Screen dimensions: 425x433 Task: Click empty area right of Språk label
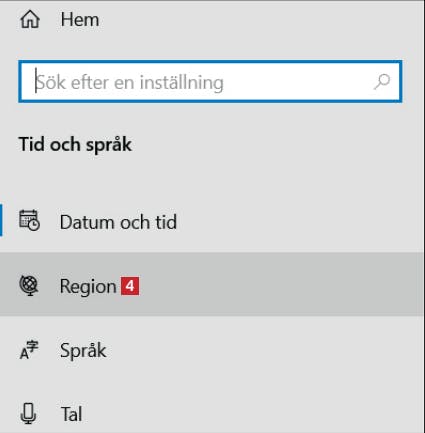tap(263, 350)
